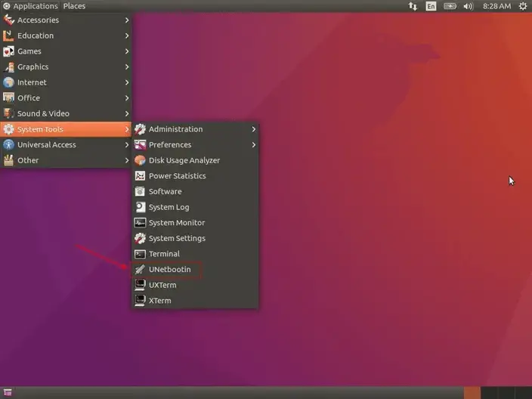Switch to the orange active workspace

pos(472,393)
